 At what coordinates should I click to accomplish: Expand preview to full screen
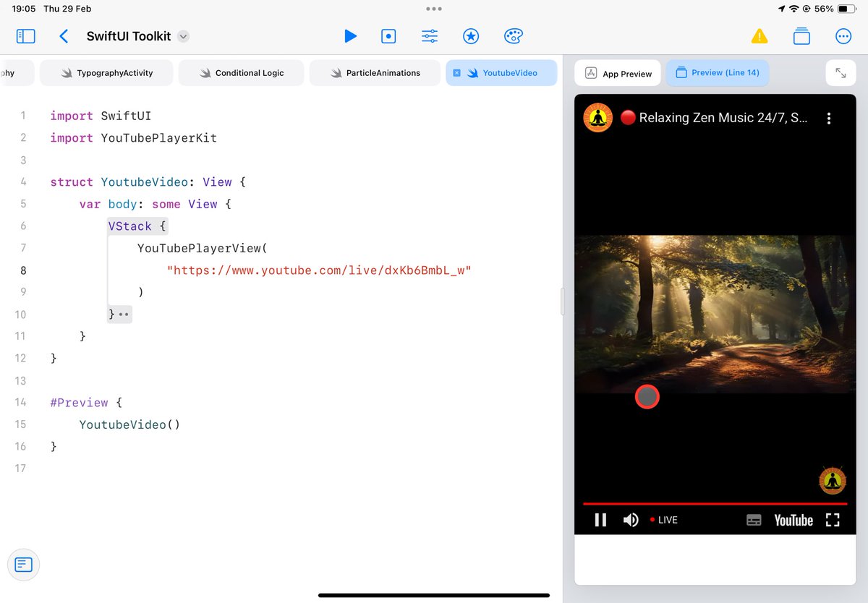coord(841,73)
